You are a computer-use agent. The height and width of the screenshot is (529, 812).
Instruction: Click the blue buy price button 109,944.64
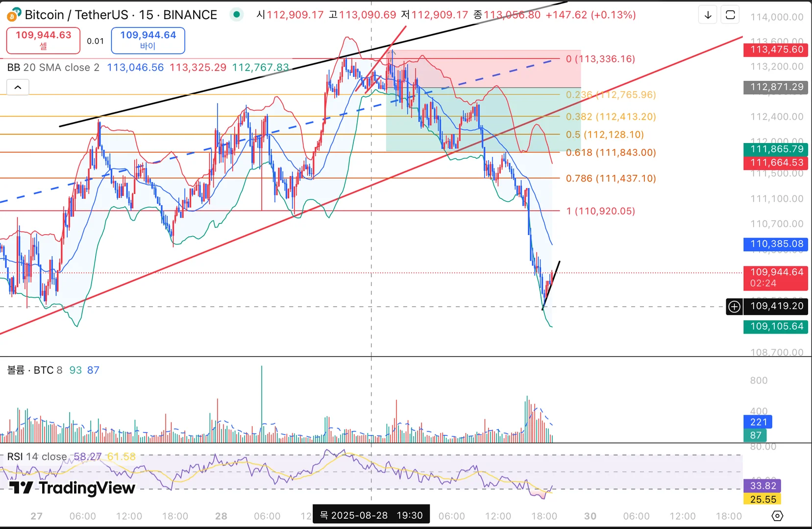tap(148, 40)
